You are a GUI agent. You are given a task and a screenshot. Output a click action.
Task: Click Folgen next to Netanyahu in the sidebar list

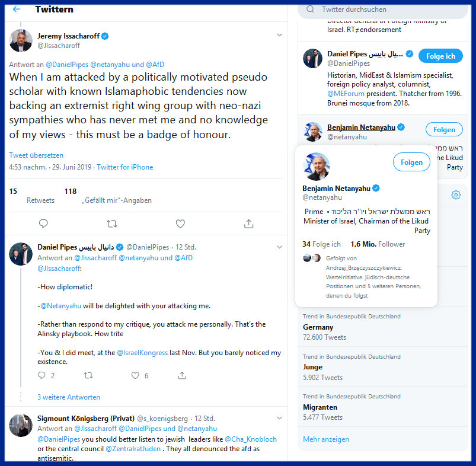pyautogui.click(x=444, y=130)
